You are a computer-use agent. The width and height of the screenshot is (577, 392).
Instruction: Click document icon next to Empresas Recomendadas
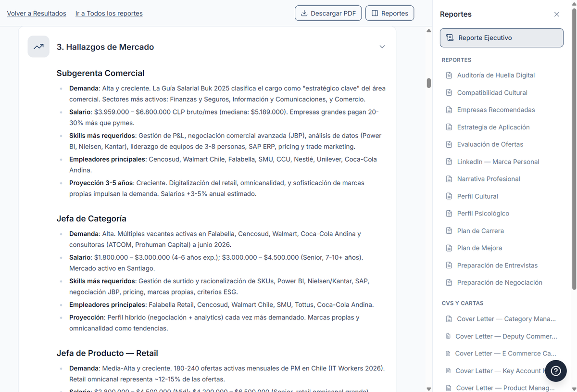[x=449, y=110]
